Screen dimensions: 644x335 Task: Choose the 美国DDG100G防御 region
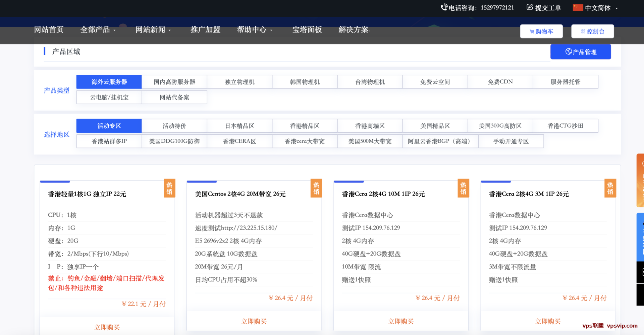174,141
